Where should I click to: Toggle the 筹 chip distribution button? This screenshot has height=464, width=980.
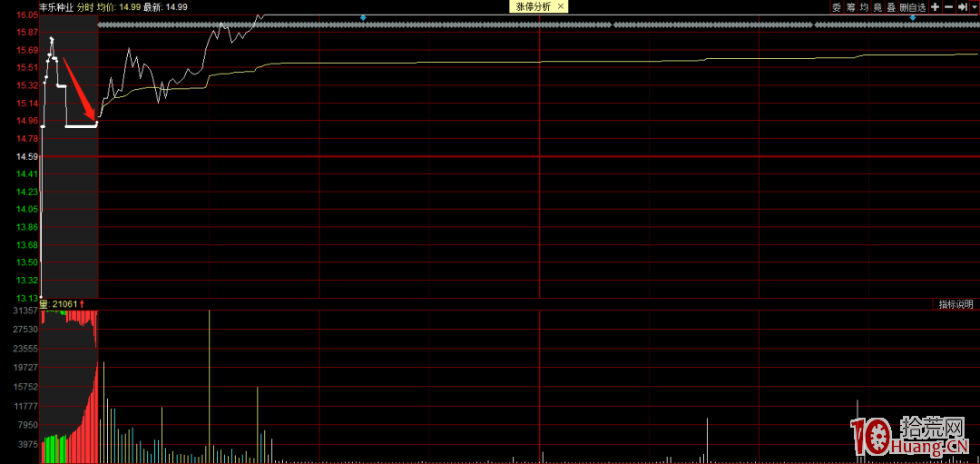click(x=850, y=6)
